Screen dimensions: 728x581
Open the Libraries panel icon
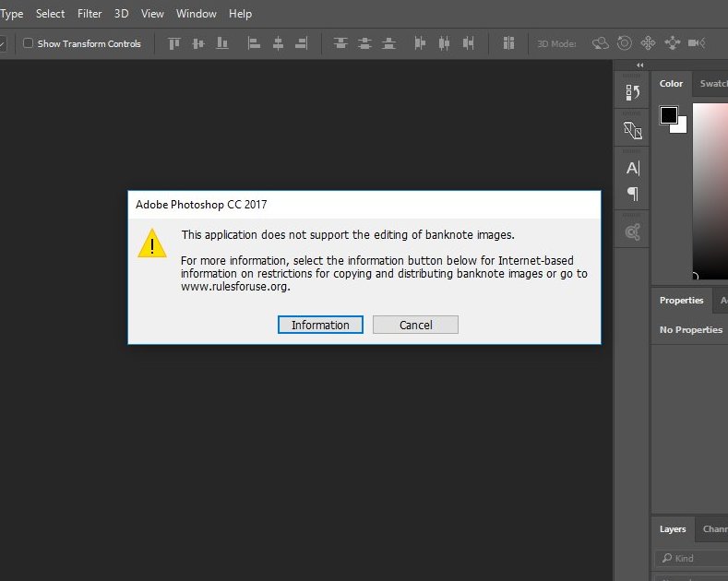point(632,231)
